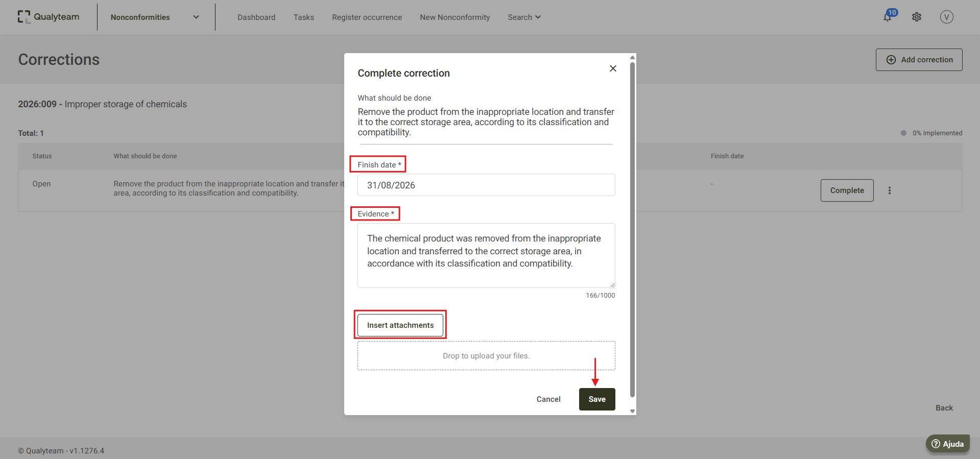Open the user profile avatar V
Screen dimensions: 980x459
[947, 17]
